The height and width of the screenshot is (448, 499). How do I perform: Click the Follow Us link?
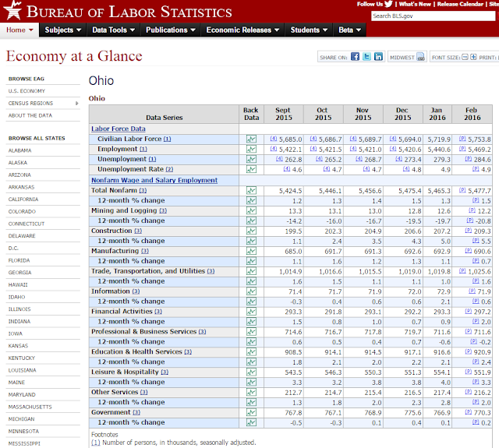click(370, 4)
